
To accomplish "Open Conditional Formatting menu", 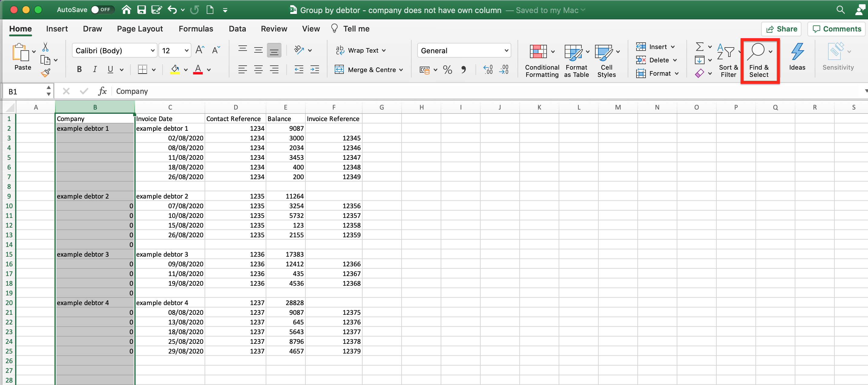I will (542, 61).
